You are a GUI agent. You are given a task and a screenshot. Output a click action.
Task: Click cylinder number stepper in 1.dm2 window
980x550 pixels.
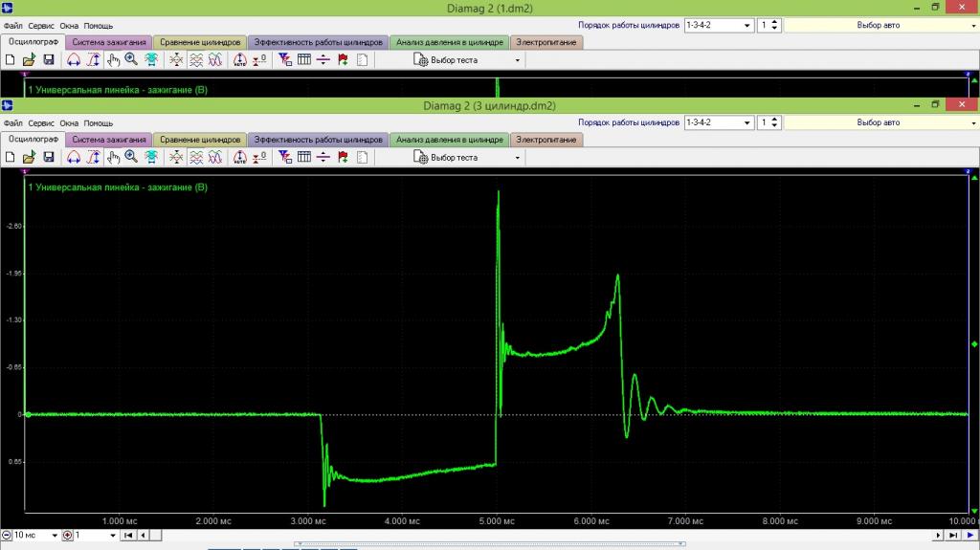774,25
